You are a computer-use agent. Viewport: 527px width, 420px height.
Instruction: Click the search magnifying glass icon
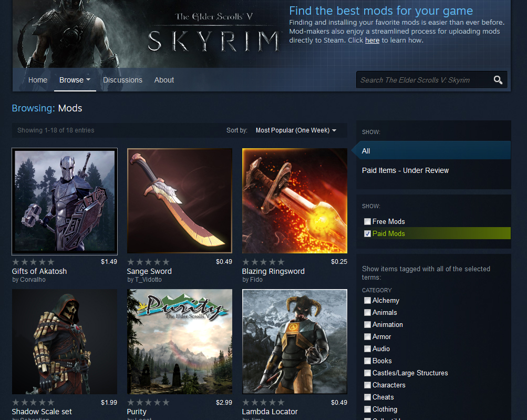(x=498, y=80)
